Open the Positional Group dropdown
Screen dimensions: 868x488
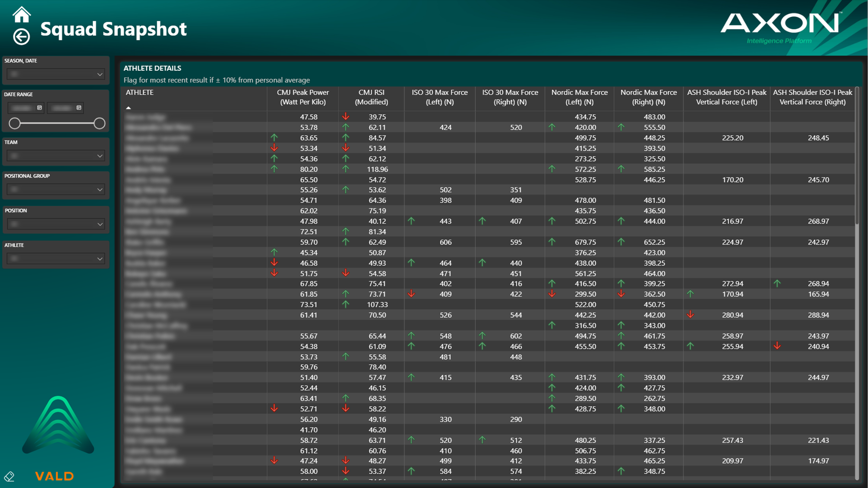(100, 190)
